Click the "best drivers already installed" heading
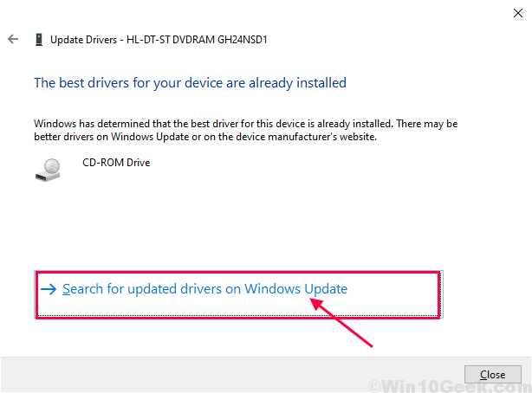 (190, 83)
